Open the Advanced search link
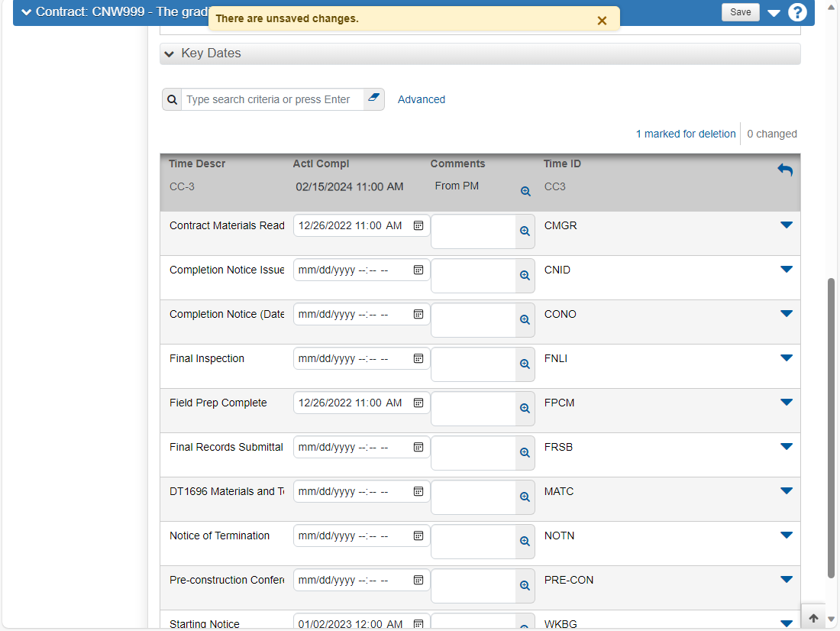Screen dimensions: 840x631 click(x=421, y=100)
